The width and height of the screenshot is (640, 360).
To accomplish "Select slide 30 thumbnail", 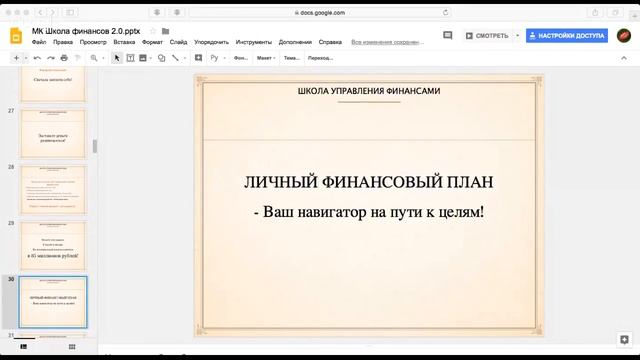I will [x=53, y=302].
